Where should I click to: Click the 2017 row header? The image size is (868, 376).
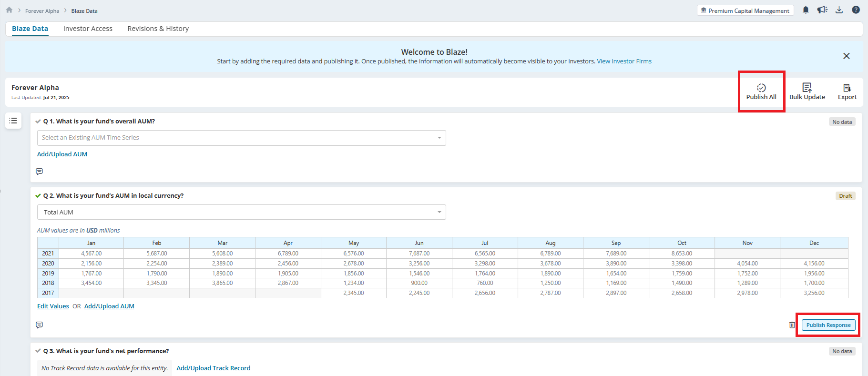pyautogui.click(x=48, y=293)
